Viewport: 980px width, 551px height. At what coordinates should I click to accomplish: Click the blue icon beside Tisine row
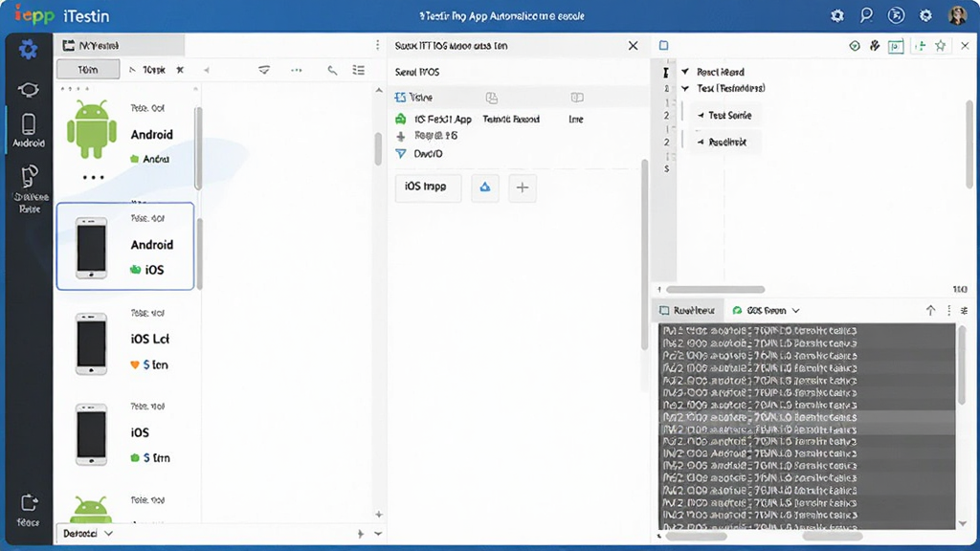point(401,98)
